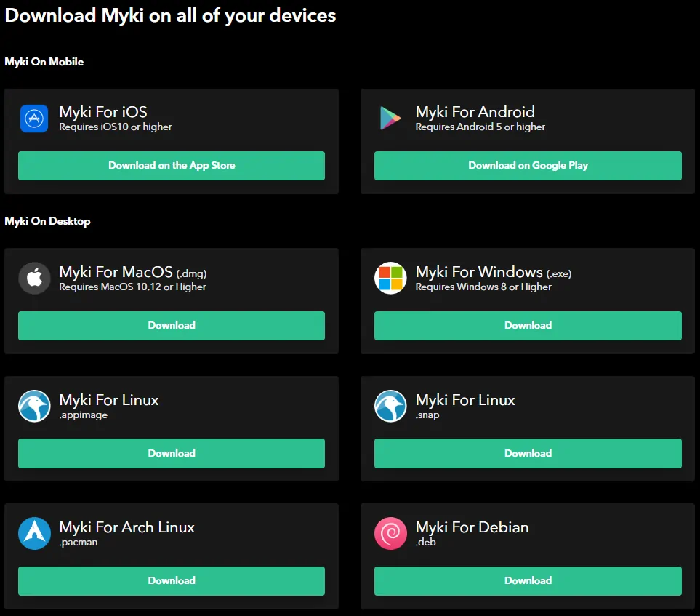Click Download on Google Play
Viewport: 700px width, 616px height.
click(528, 166)
